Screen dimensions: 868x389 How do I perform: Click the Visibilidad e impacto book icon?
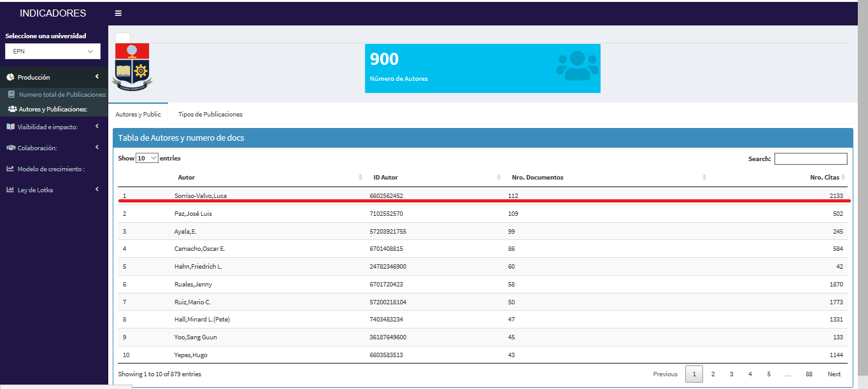(x=10, y=127)
